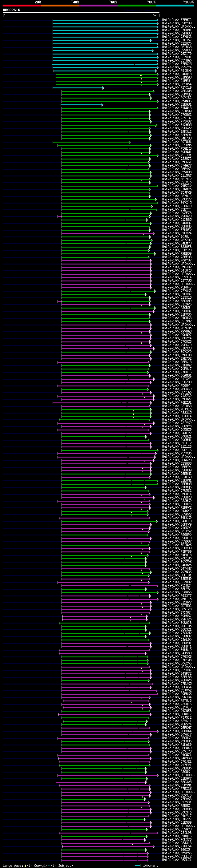Click the magenta alignment bar for UniRef100_B1LXP4

(108, 233)
